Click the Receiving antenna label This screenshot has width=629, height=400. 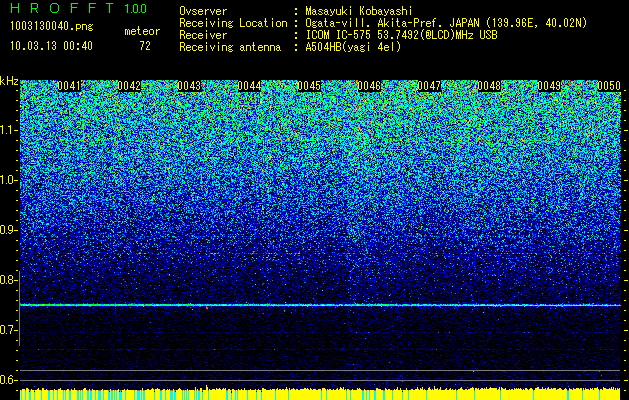coord(230,47)
